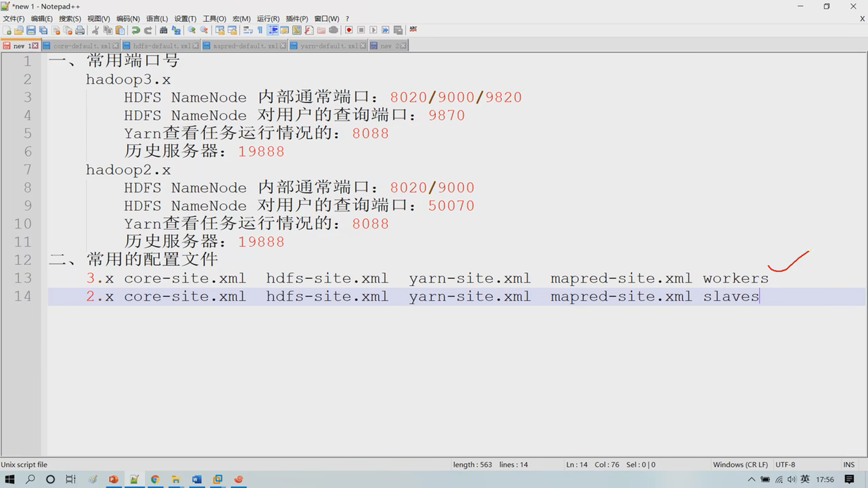Toggle Function List toolbar icon
Screen dimensions: 868x488
click(x=309, y=30)
